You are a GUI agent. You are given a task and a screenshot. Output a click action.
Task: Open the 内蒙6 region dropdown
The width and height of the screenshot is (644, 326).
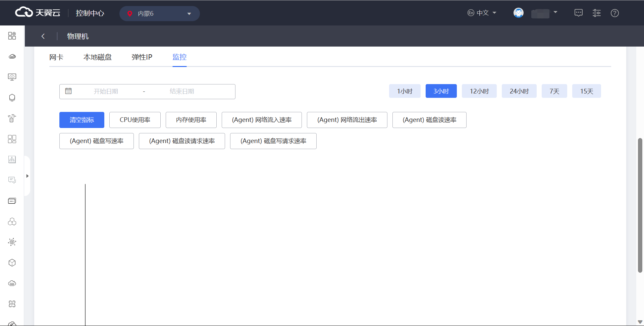(x=159, y=14)
